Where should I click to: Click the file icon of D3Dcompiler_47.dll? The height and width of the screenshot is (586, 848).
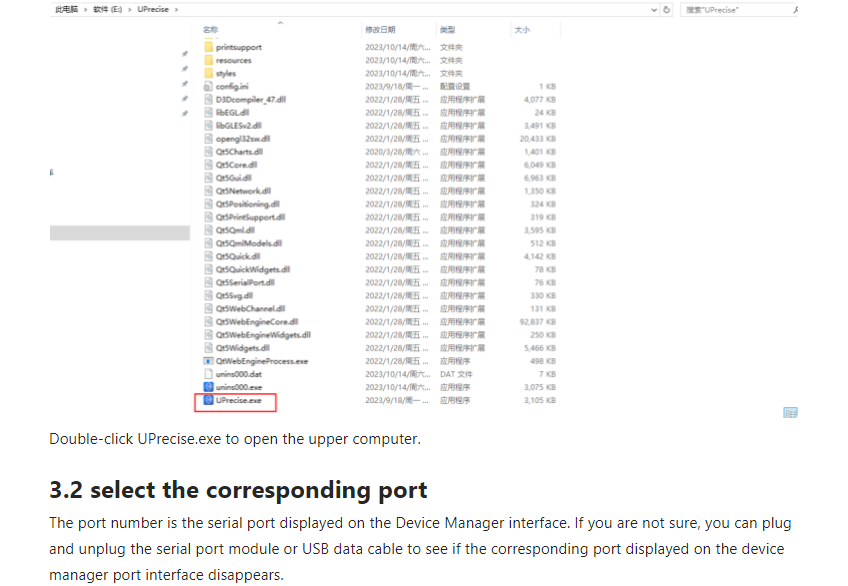point(209,99)
